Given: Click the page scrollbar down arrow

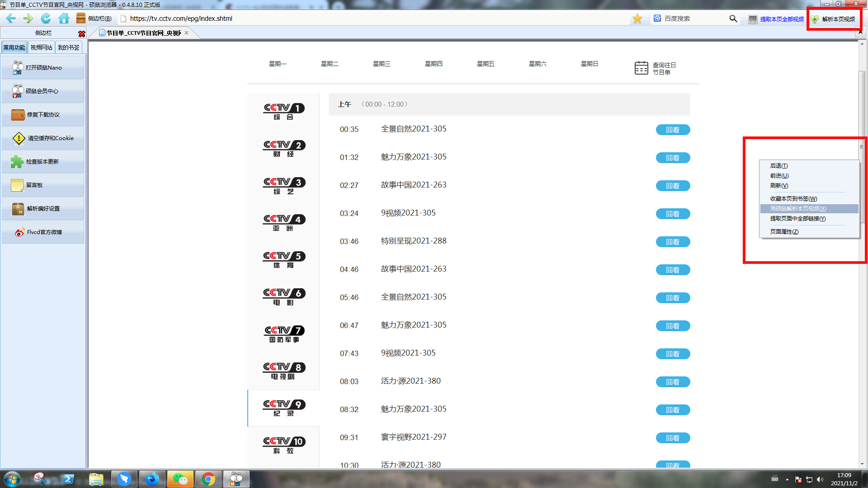Looking at the screenshot, I should (862, 464).
